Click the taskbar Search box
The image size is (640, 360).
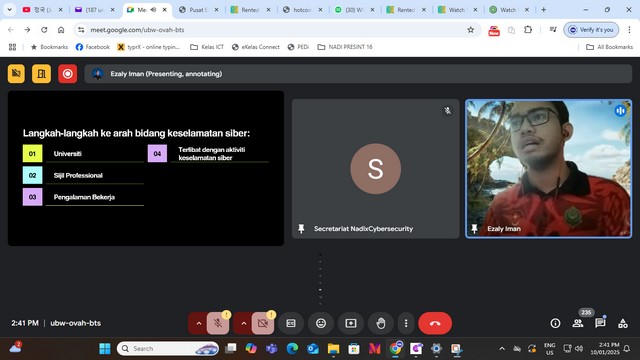168,349
